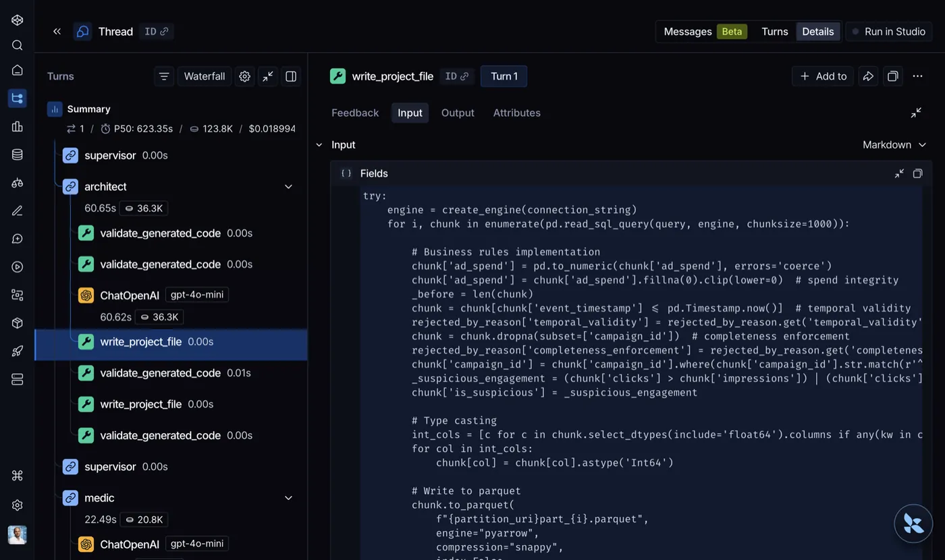Open the floating assistant icon at bottom right

(x=913, y=524)
